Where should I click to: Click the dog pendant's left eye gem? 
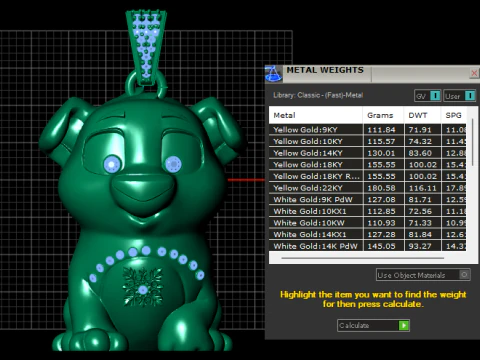pyautogui.click(x=112, y=164)
